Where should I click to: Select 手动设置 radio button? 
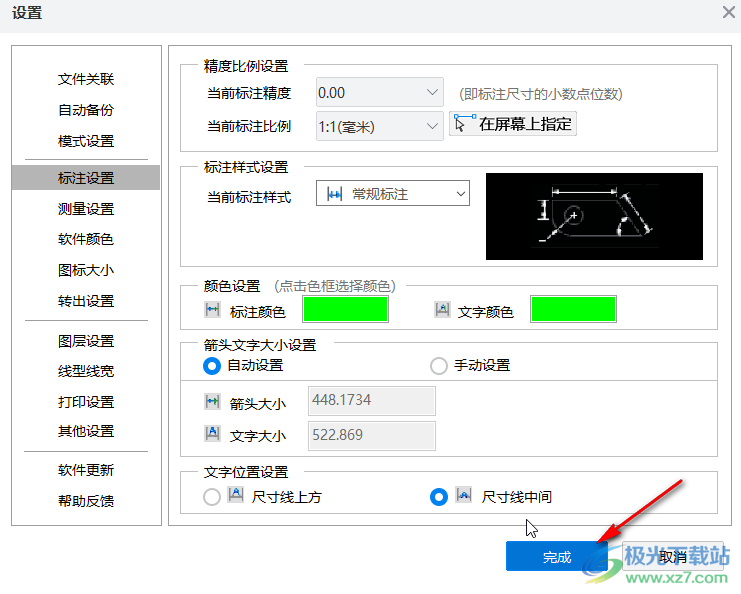coord(439,366)
